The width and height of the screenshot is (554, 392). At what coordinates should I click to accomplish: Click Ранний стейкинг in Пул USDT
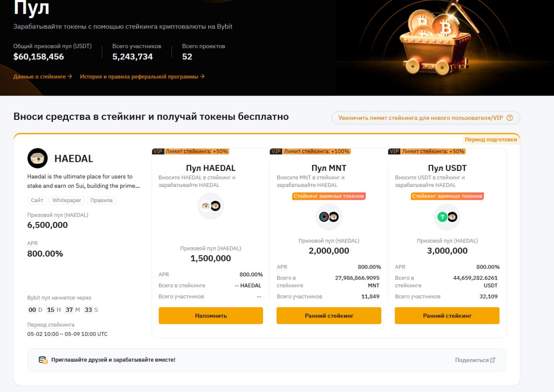[x=447, y=315]
